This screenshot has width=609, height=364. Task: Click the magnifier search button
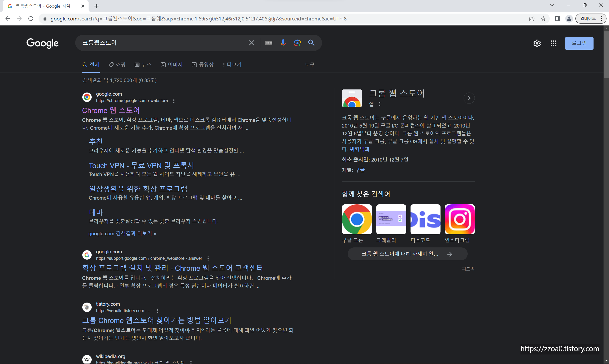(311, 43)
